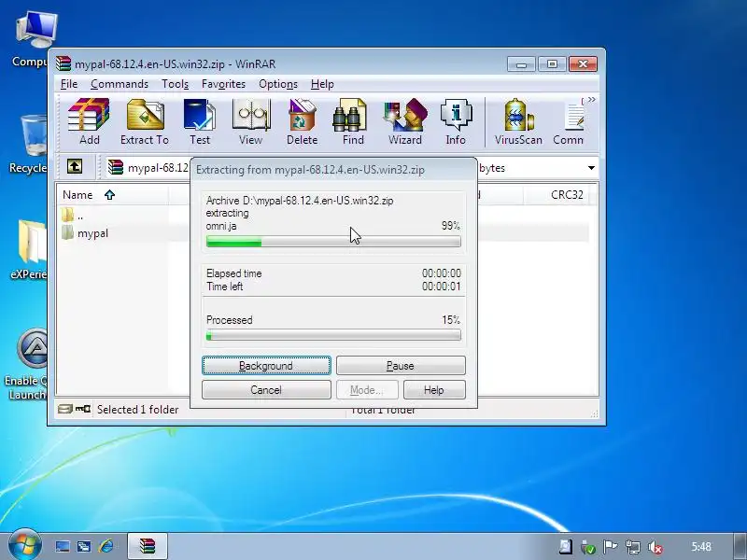Show archive Info

[456, 121]
